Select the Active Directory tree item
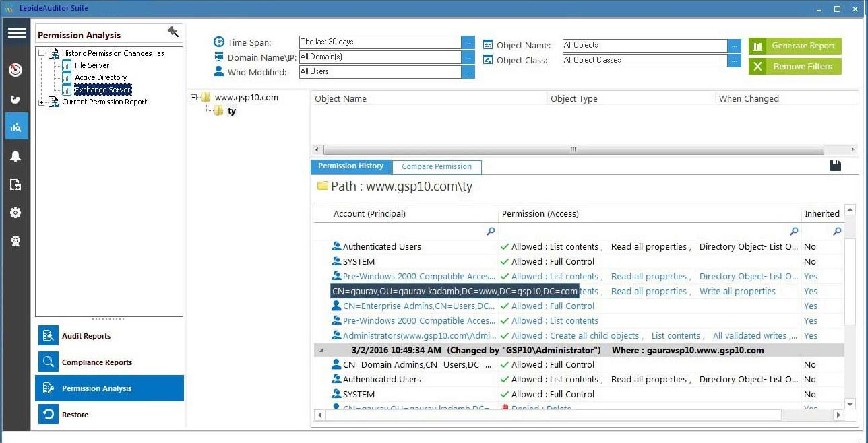 coord(100,77)
